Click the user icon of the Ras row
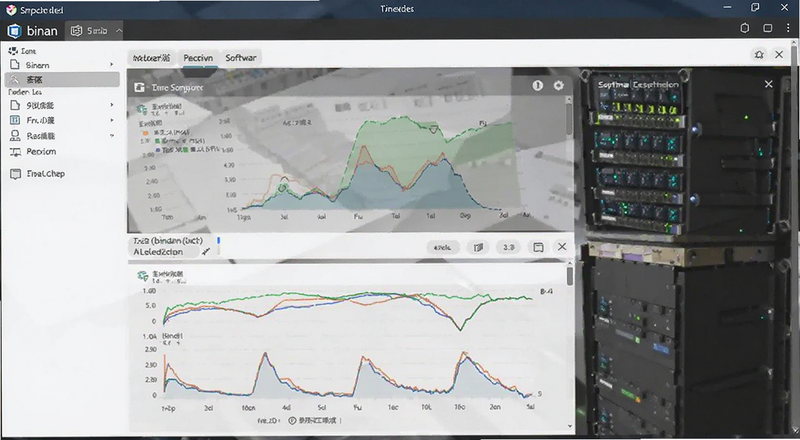Viewport: 800px width, 440px height. [15, 136]
